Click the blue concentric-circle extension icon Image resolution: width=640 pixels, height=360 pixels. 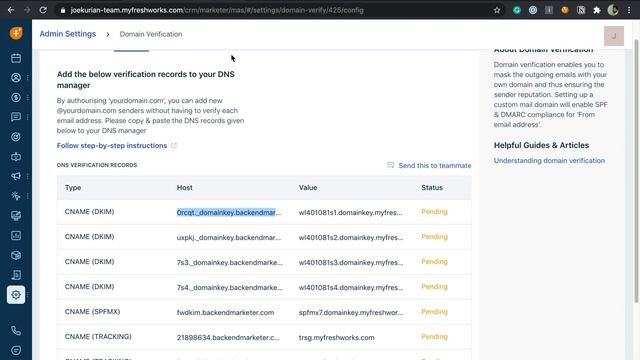533,10
